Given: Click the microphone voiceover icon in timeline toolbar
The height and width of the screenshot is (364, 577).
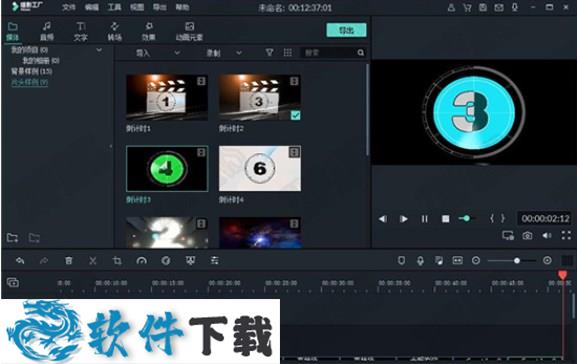Looking at the screenshot, I should click(420, 261).
